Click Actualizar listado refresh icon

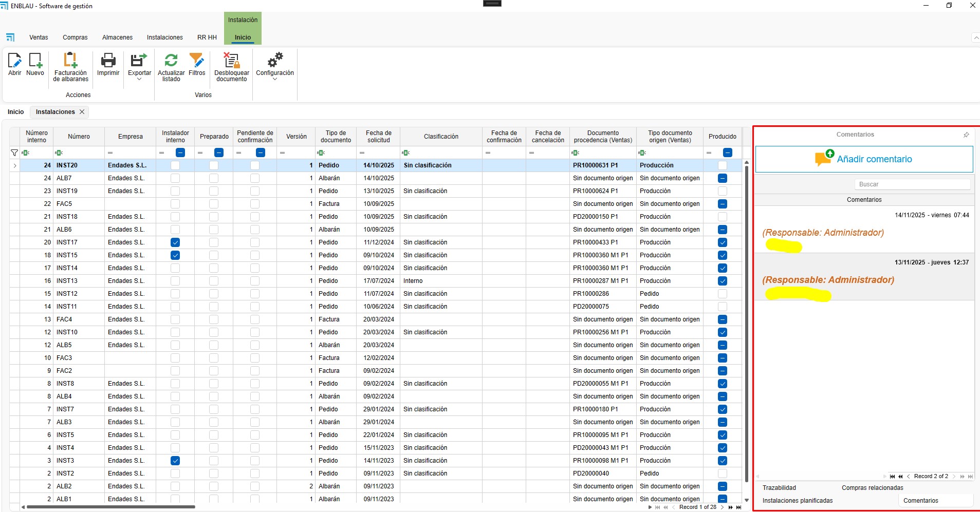pyautogui.click(x=171, y=61)
